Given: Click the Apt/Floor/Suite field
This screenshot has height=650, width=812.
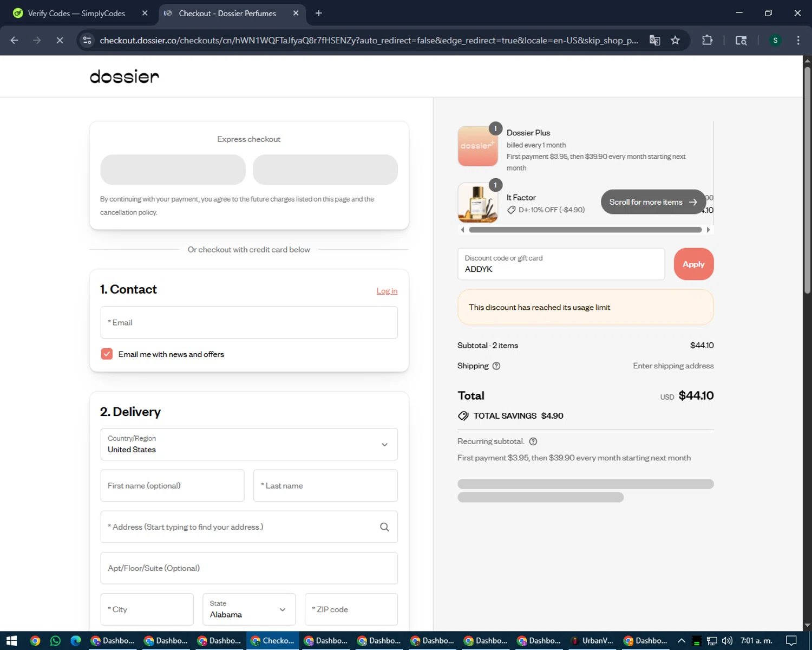Looking at the screenshot, I should pyautogui.click(x=249, y=568).
